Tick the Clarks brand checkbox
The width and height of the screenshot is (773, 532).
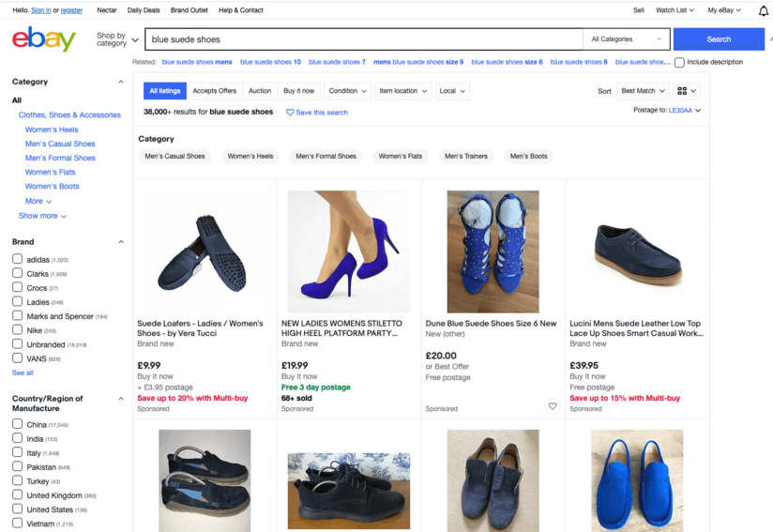pos(17,273)
